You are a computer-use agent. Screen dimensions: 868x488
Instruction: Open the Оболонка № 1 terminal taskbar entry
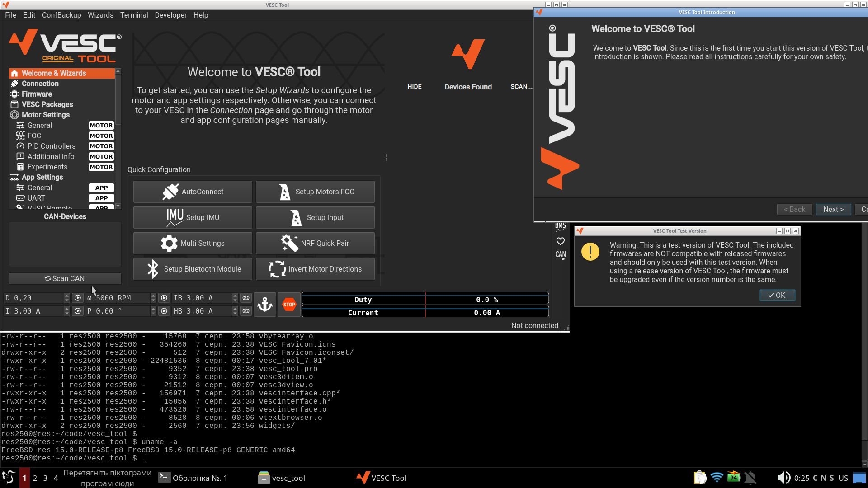(x=193, y=478)
